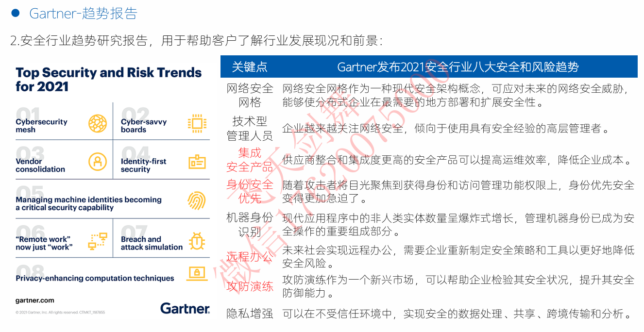This screenshot has height=332, width=644.
Task: Click the 隐私增强 key point cell
Action: 250,314
